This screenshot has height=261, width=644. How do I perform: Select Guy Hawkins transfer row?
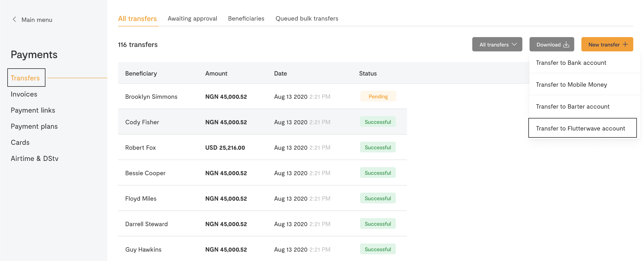(x=262, y=249)
